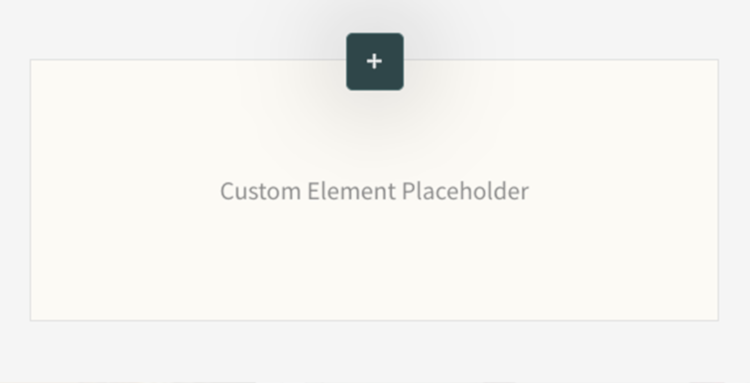Focus the custom element container
This screenshot has height=383, width=750.
pos(375,190)
